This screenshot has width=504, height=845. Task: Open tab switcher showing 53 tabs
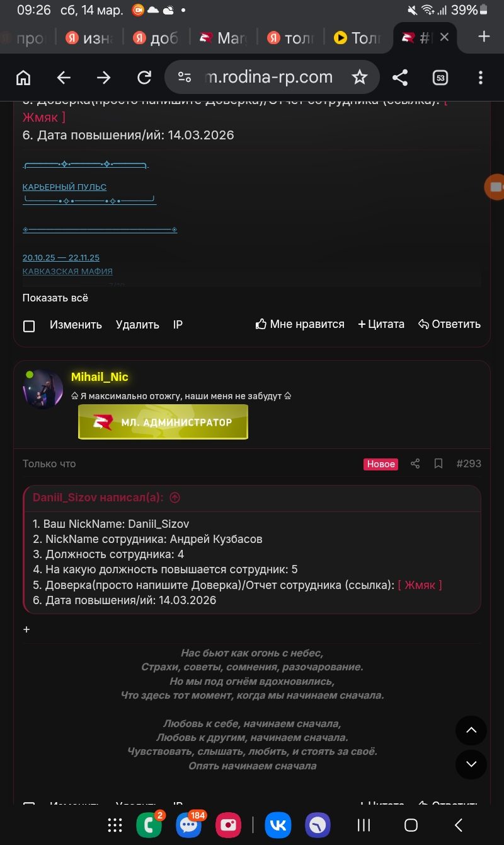tap(440, 78)
